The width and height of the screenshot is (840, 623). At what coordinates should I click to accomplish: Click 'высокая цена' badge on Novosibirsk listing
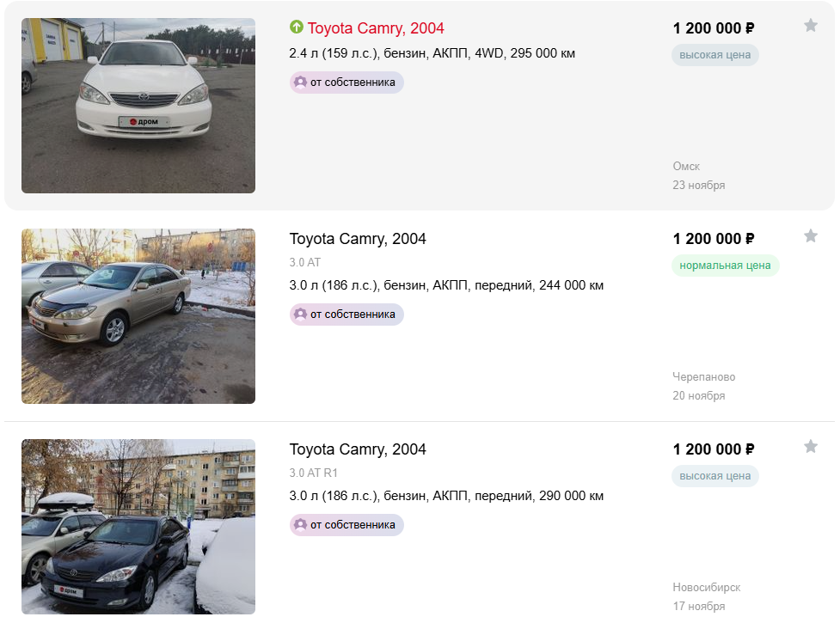[714, 475]
